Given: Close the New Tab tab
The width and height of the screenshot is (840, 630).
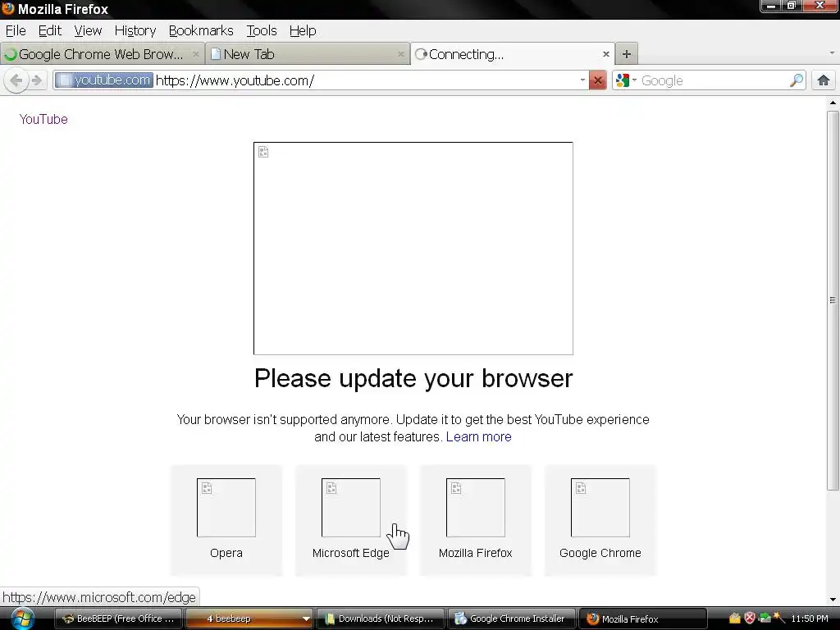Looking at the screenshot, I should [x=400, y=54].
